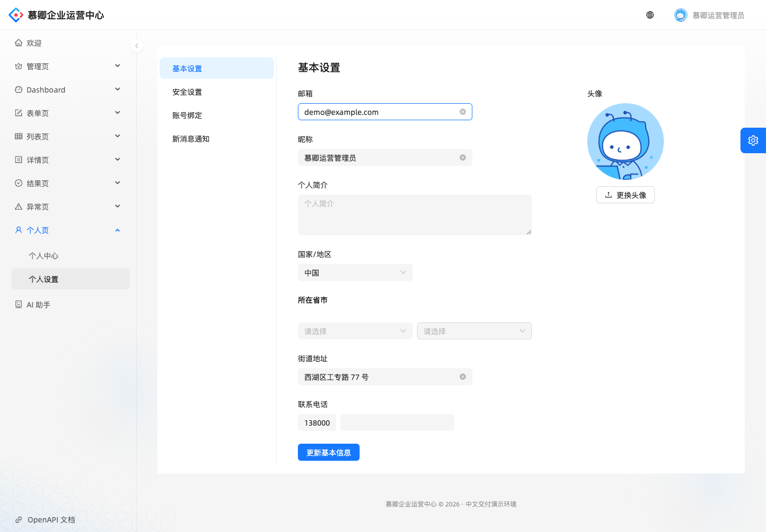
Task: Focus the phone area code field 138000
Action: [317, 422]
